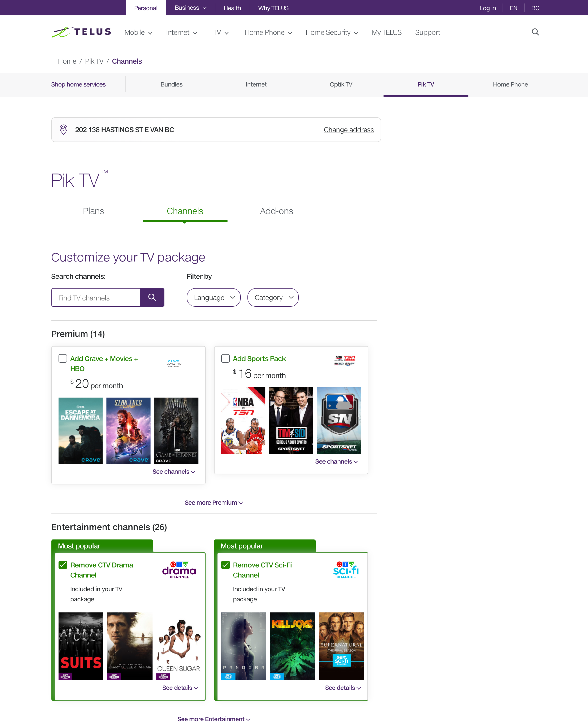The image size is (588, 728).
Task: Click the CTV Sci-Fi Channel logo
Action: (x=346, y=570)
